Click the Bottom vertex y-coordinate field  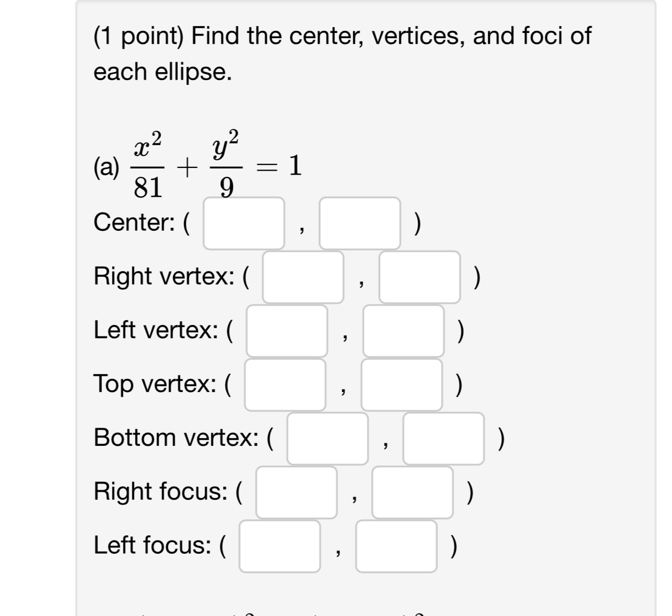tap(444, 439)
